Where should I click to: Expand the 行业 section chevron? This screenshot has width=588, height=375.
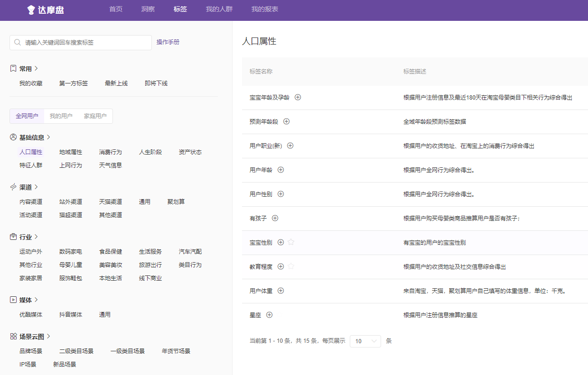click(x=37, y=237)
